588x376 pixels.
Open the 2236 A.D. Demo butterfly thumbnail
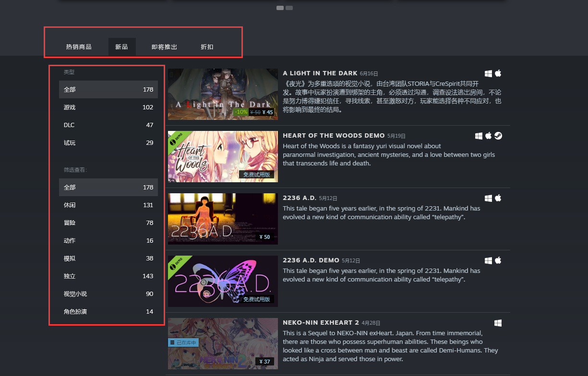[223, 281]
